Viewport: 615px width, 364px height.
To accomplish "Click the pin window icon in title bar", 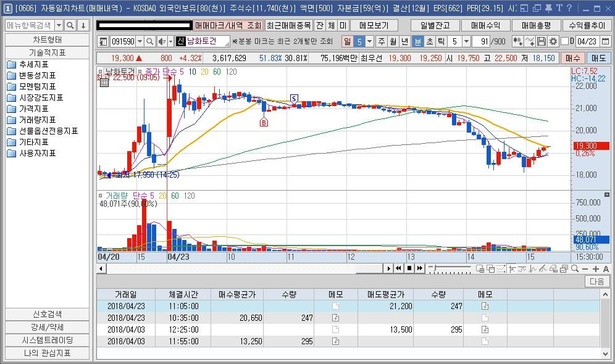I will click(549, 8).
